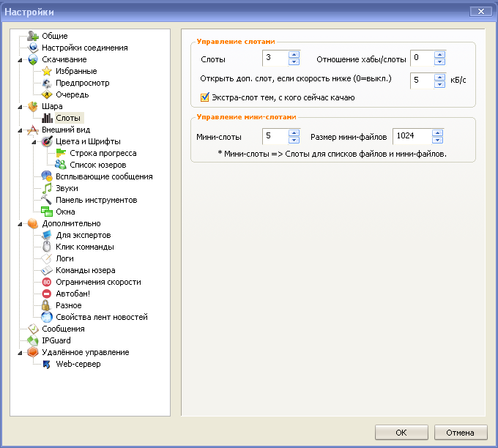Image resolution: width=498 pixels, height=448 pixels.
Task: Collapse the Внешний вид tree node
Action: tap(20, 130)
